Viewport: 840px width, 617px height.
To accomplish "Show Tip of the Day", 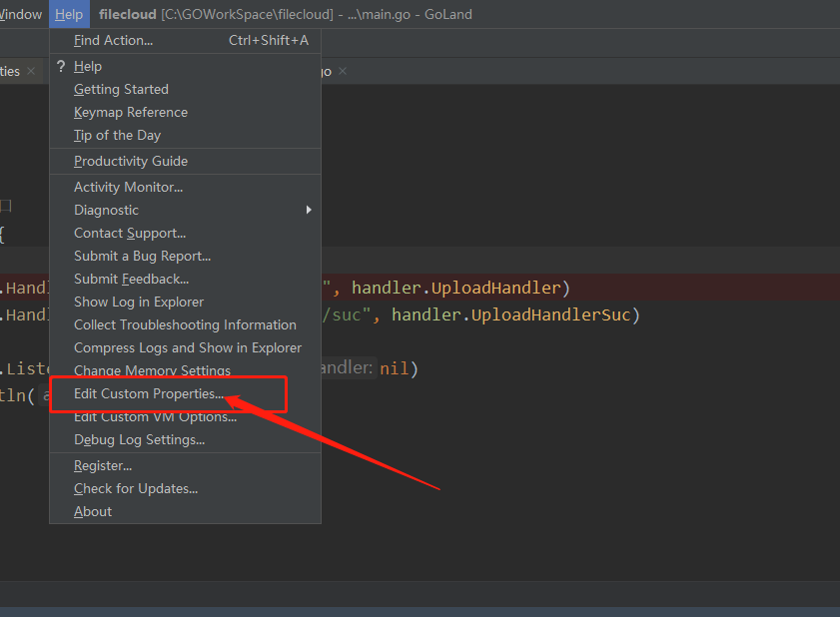I will tap(186, 136).
